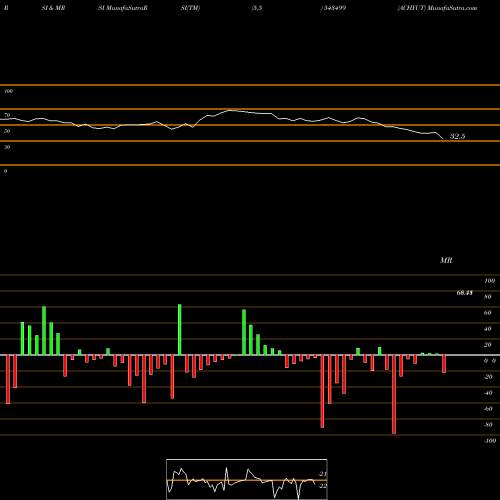Open the mini overview chart thumbnail at bottom
500x500 pixels.
(247, 479)
